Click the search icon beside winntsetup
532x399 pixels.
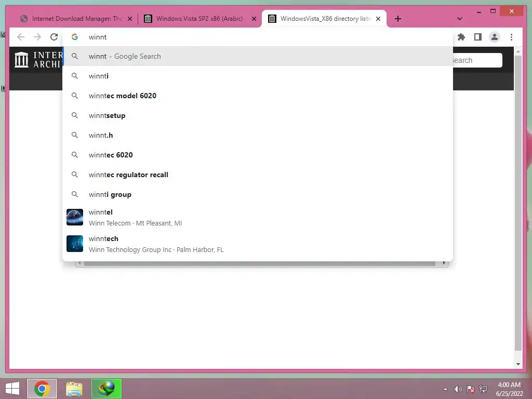(75, 115)
